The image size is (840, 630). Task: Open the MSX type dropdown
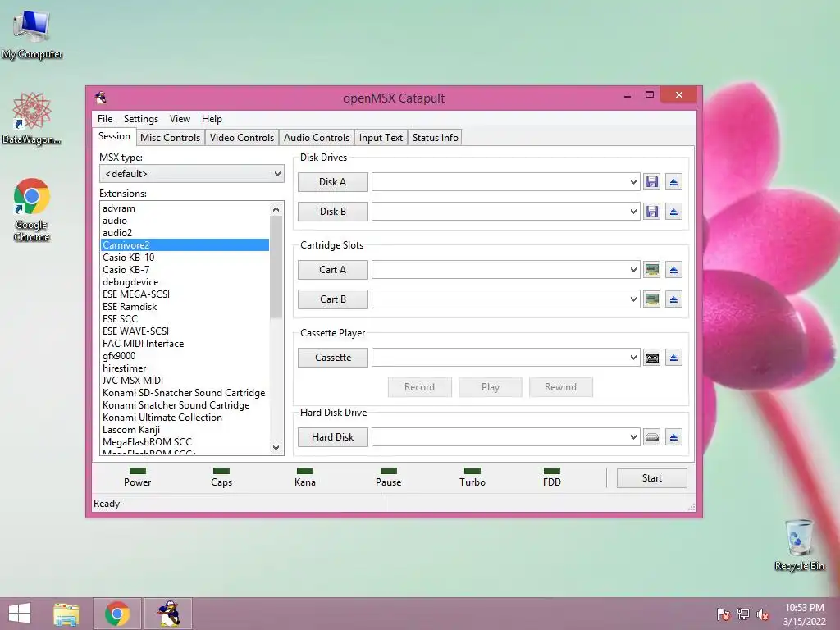pyautogui.click(x=192, y=174)
